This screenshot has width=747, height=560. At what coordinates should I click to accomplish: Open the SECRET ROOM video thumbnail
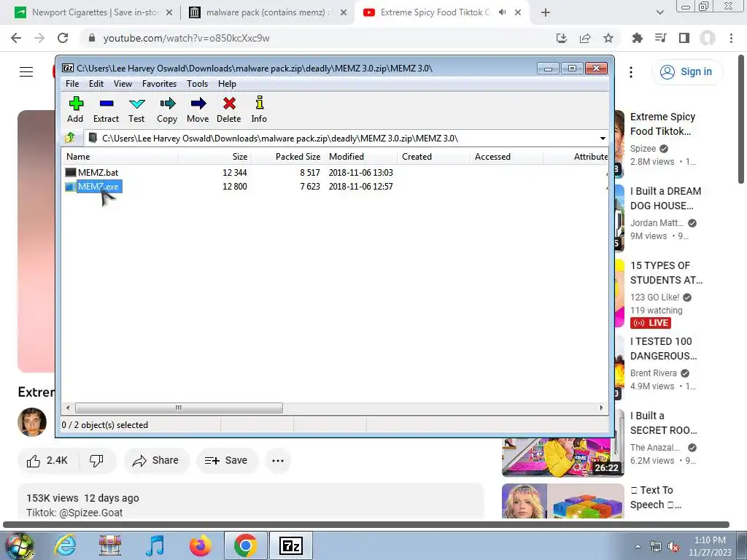coord(562,457)
